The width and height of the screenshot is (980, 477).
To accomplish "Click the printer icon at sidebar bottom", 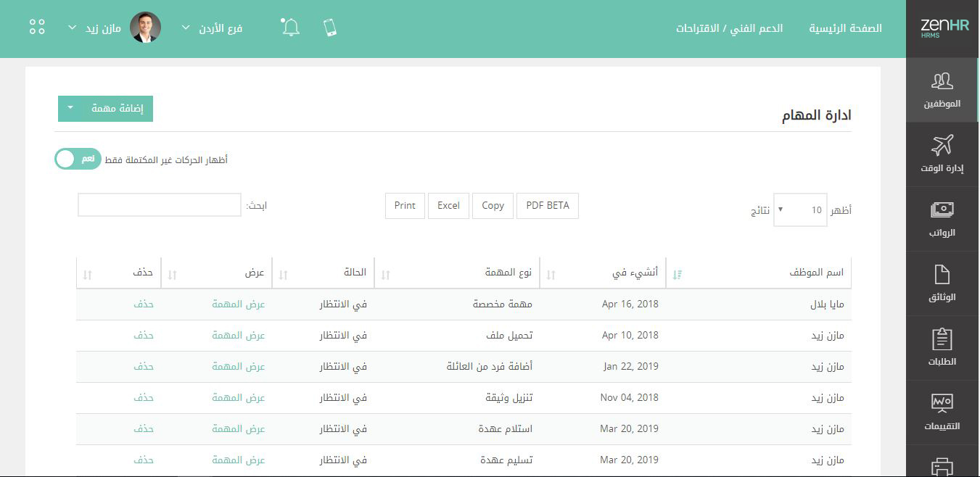I will tap(942, 466).
